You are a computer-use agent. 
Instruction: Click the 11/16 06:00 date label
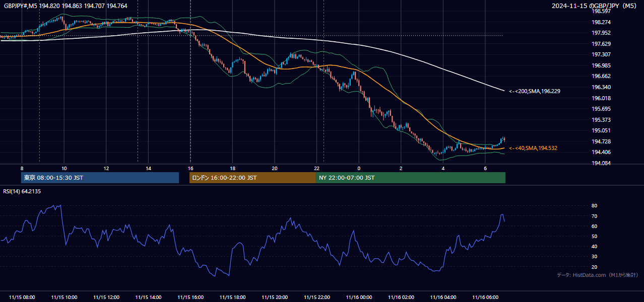coord(485,297)
